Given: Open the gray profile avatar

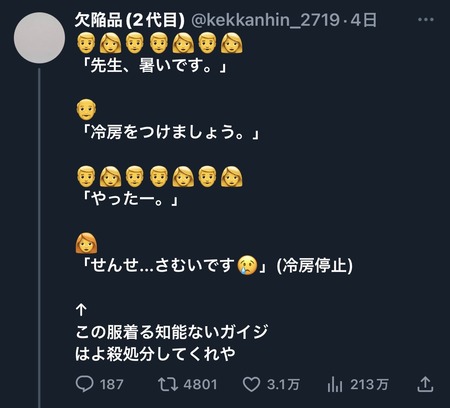Looking at the screenshot, I should [39, 38].
